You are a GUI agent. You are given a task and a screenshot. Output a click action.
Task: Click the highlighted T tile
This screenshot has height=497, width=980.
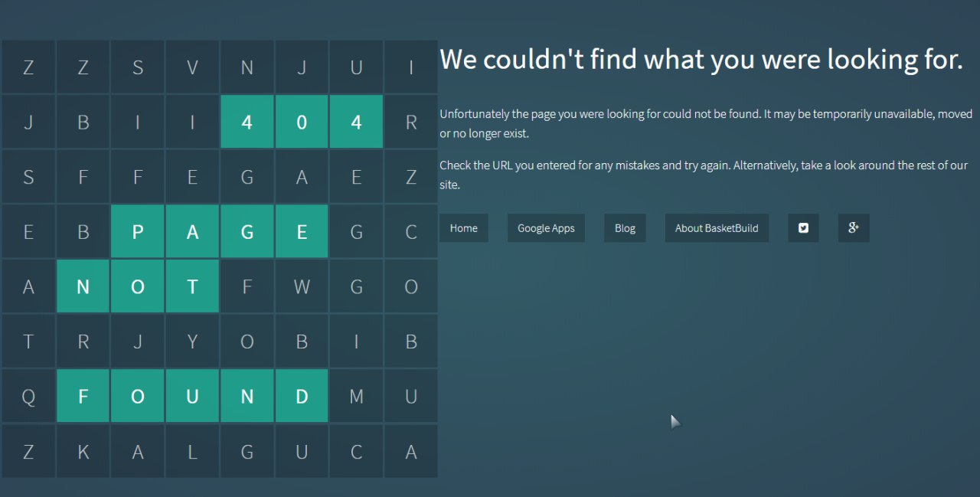(x=192, y=286)
